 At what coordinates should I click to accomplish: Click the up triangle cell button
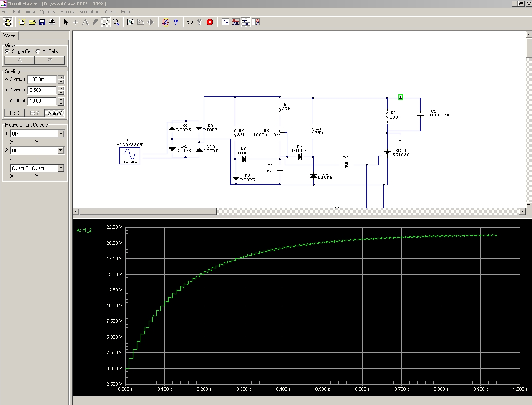(19, 60)
